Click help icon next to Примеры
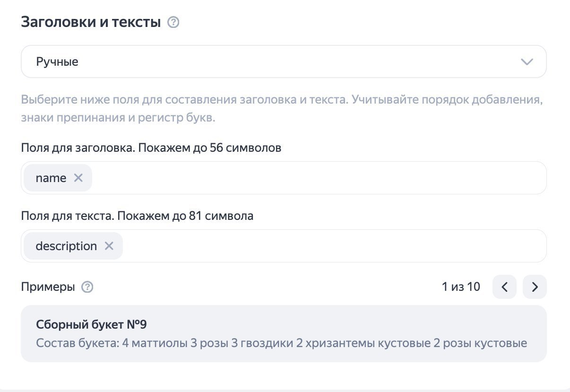Viewport: 570px width, 392px height. tap(87, 287)
